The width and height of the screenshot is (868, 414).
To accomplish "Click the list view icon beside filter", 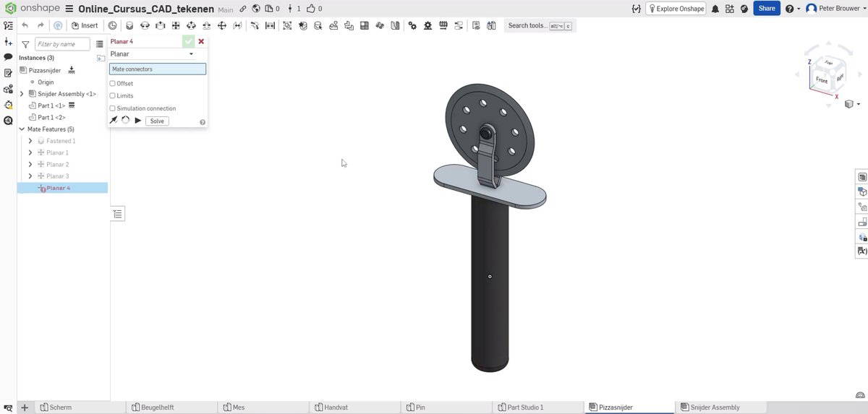I will click(100, 44).
